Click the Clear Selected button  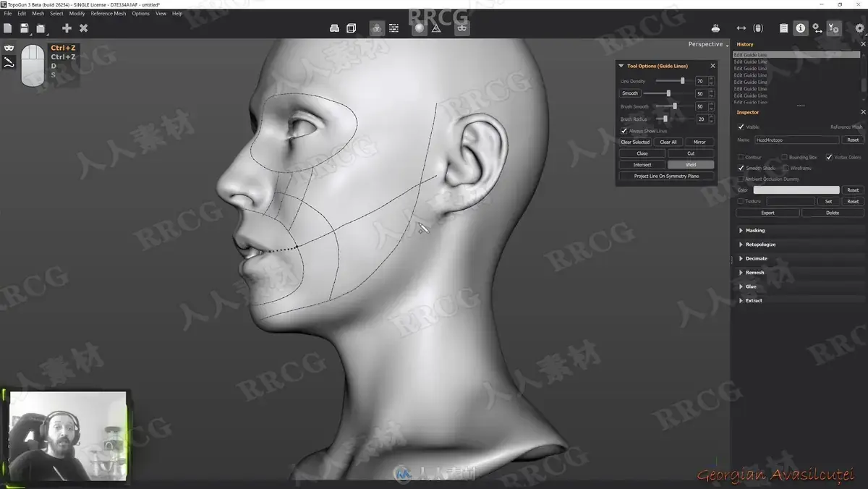pyautogui.click(x=635, y=142)
